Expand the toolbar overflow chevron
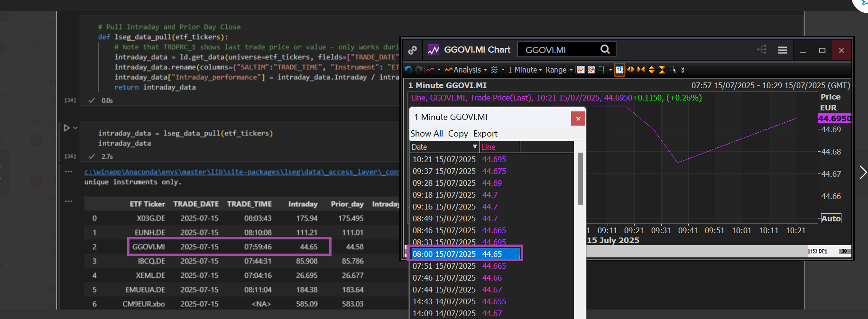The width and height of the screenshot is (868, 319). (683, 70)
